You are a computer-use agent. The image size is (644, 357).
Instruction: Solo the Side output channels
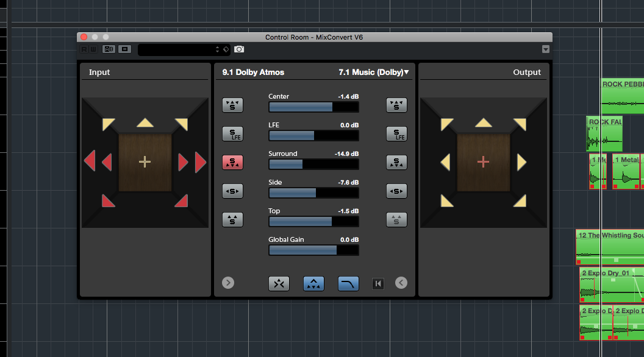[397, 191]
